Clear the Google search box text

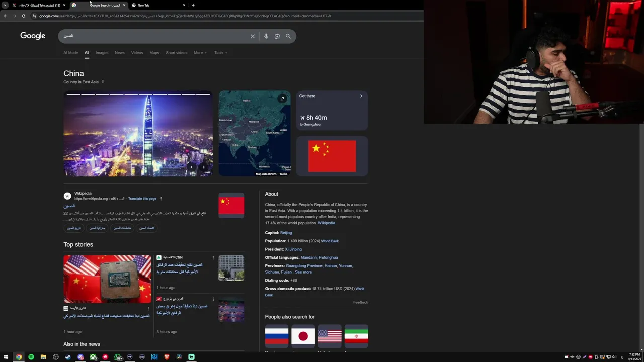pyautogui.click(x=253, y=36)
